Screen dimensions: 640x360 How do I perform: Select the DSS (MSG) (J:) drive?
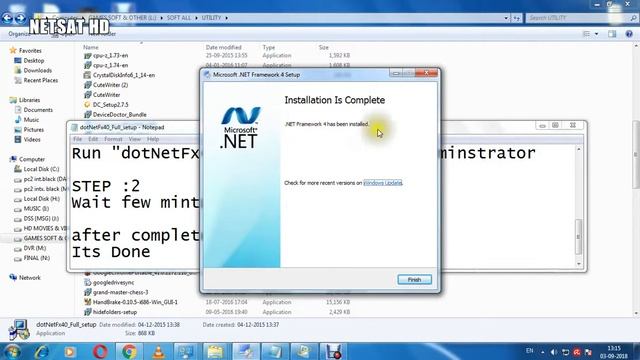pyautogui.click(x=41, y=218)
